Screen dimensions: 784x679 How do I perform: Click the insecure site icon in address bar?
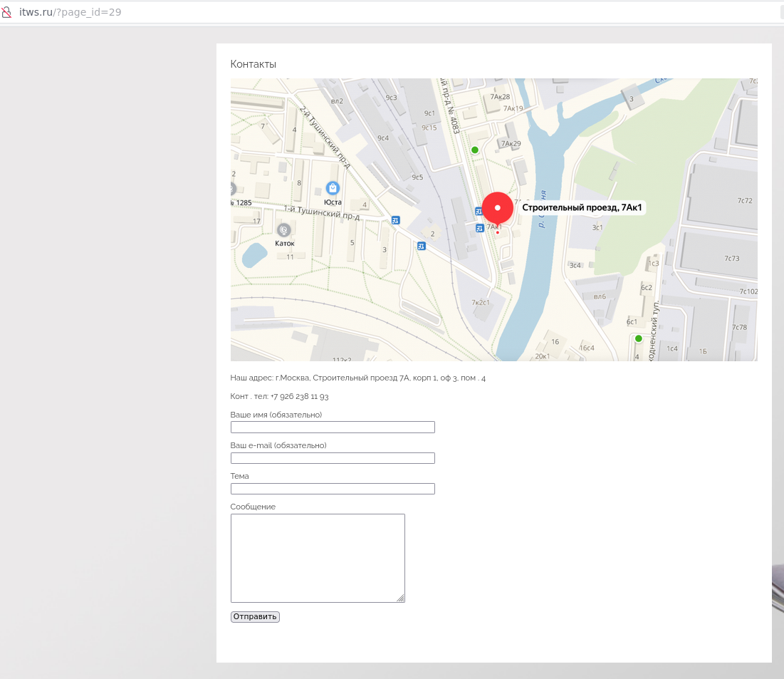[x=6, y=12]
